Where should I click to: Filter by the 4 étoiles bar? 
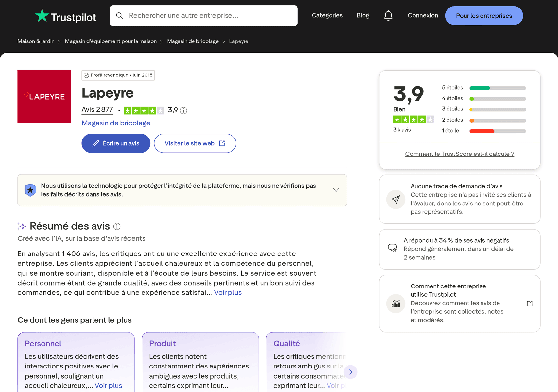498,99
